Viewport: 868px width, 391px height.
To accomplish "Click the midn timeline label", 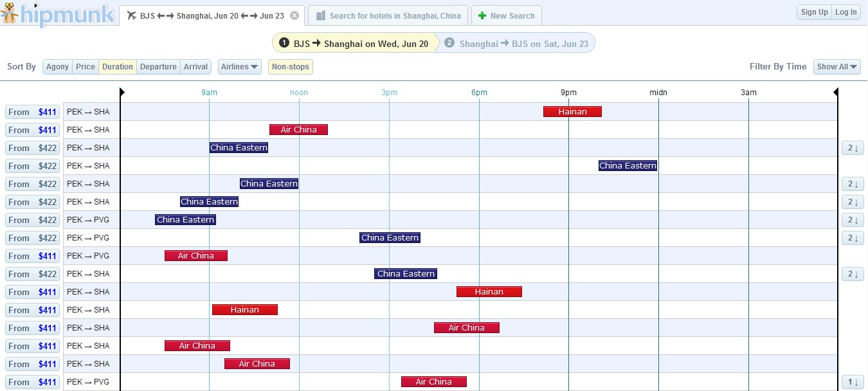I will (x=658, y=93).
